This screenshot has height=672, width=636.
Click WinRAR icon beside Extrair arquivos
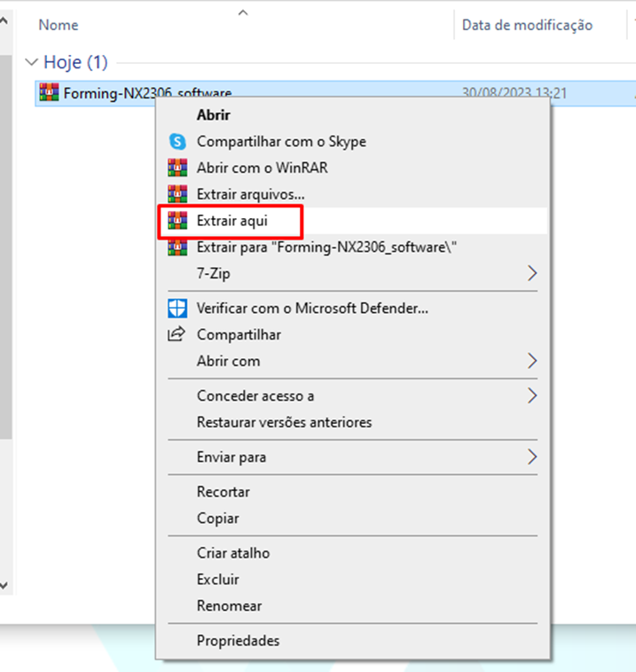tap(177, 194)
